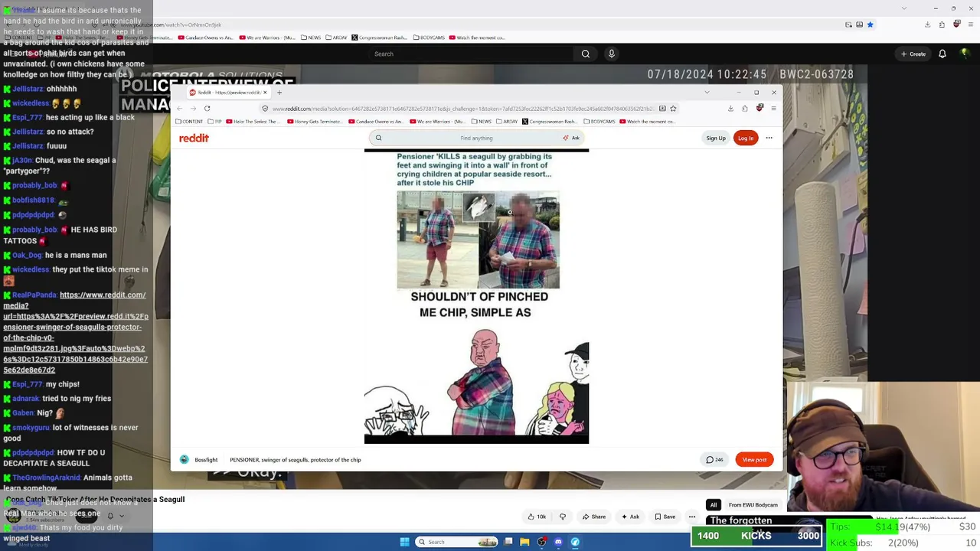Click the YouTube search input field
Screen dimensions: 980x551
pos(470,54)
